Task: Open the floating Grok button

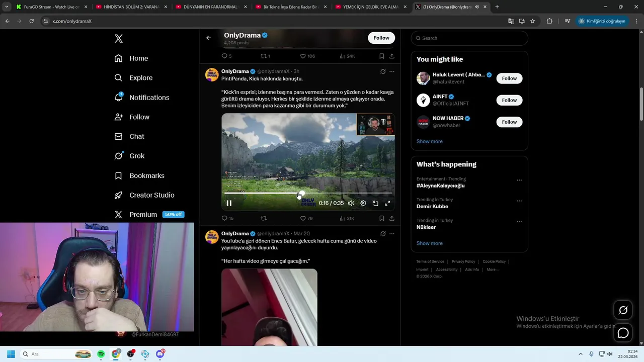Action: [x=623, y=310]
